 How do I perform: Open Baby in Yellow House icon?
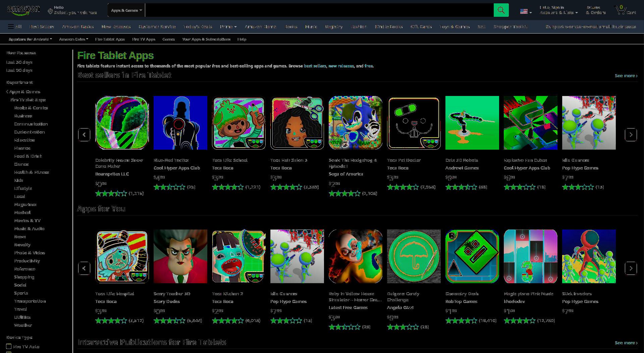pos(355,256)
